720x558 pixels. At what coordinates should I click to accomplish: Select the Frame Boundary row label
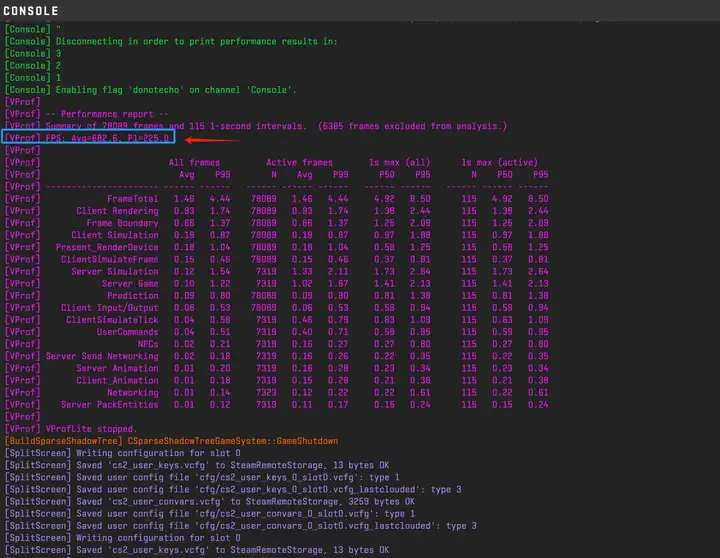pos(123,223)
